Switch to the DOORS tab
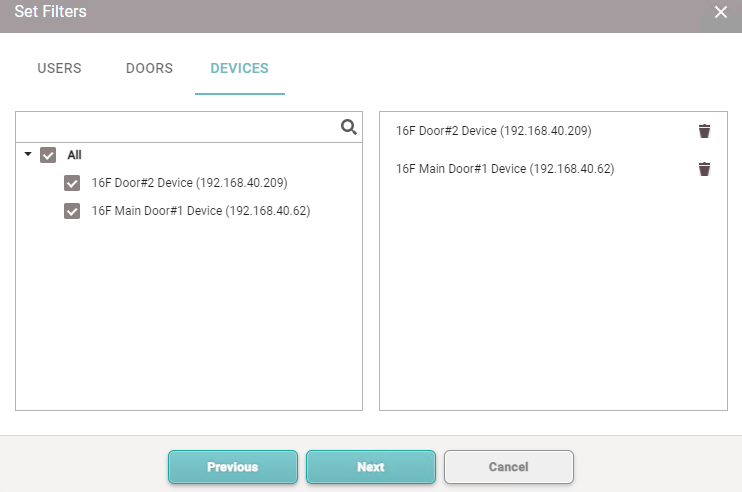Screen dimensions: 742x492 pos(149,68)
